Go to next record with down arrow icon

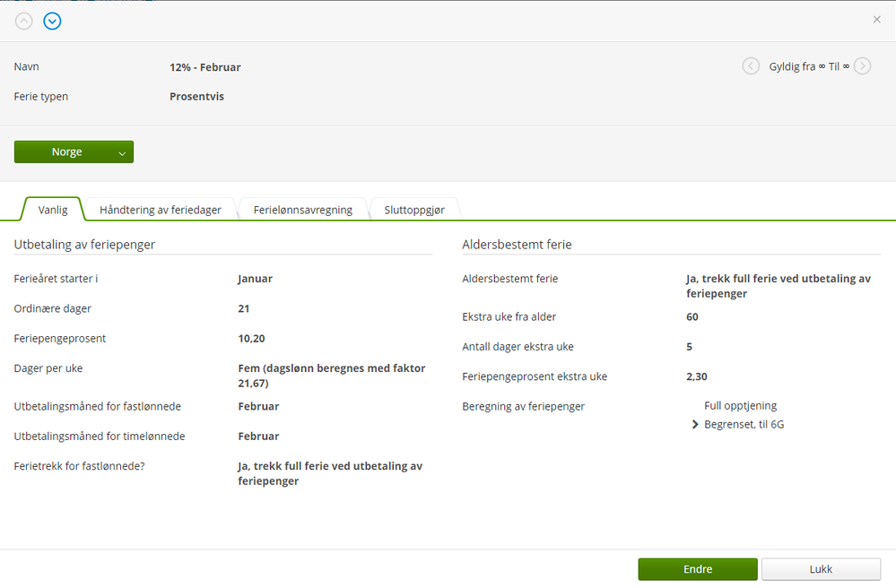click(x=53, y=22)
